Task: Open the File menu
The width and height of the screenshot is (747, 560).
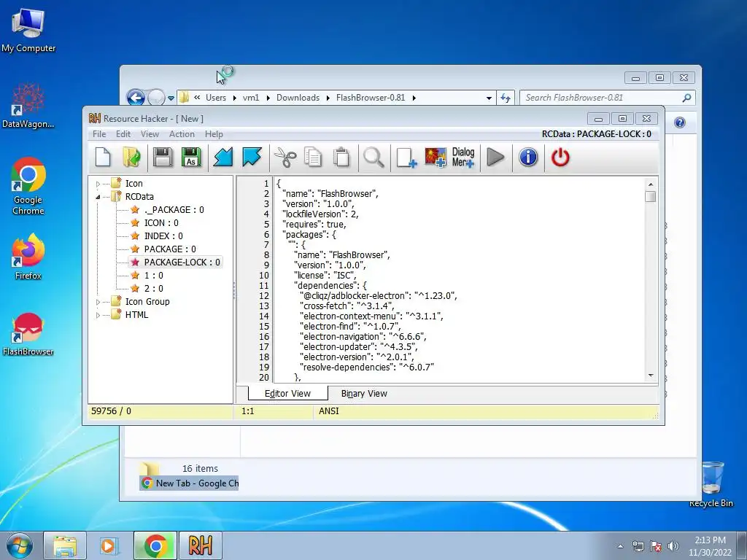Action: click(99, 134)
